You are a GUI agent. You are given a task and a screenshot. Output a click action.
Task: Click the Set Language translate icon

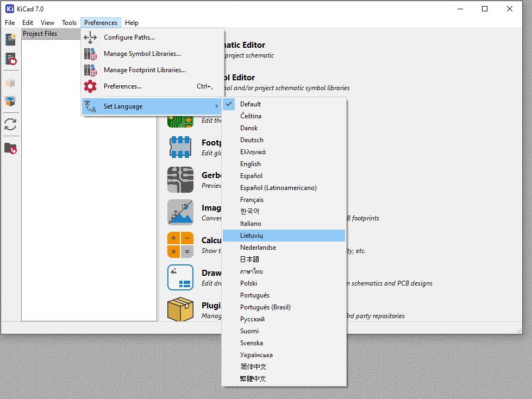[x=90, y=106]
